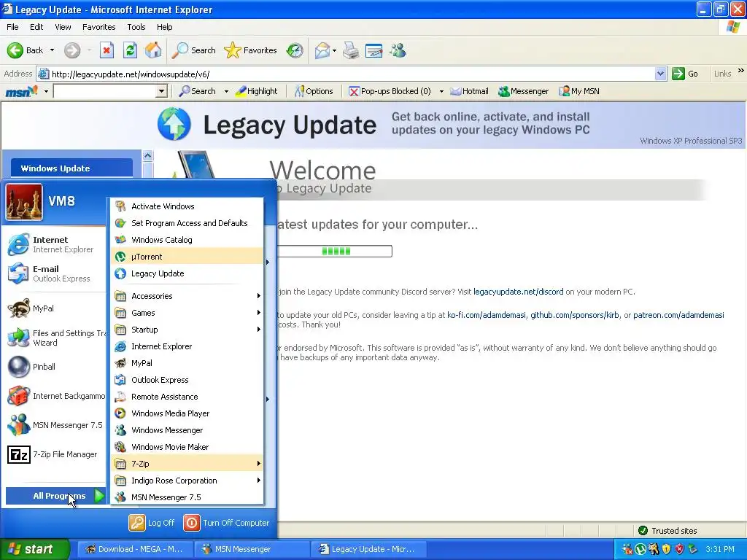Click the Highlight marker in MSN toolbar
This screenshot has height=560, width=747.
tap(256, 91)
